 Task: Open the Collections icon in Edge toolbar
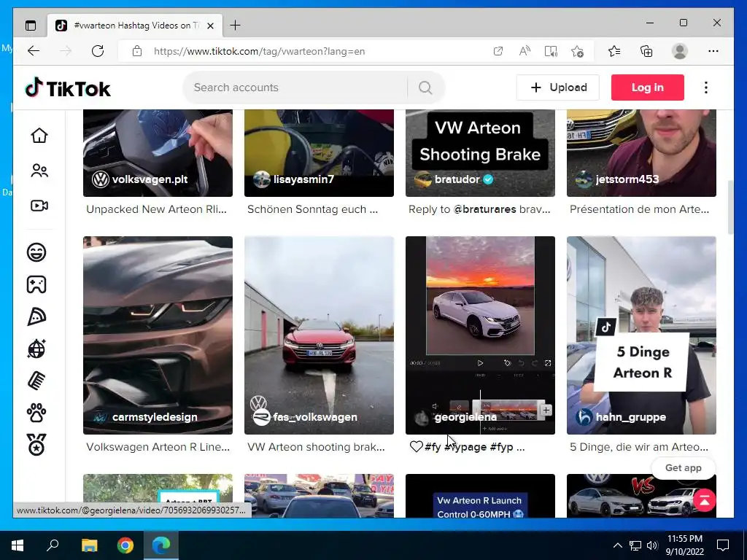pos(646,51)
